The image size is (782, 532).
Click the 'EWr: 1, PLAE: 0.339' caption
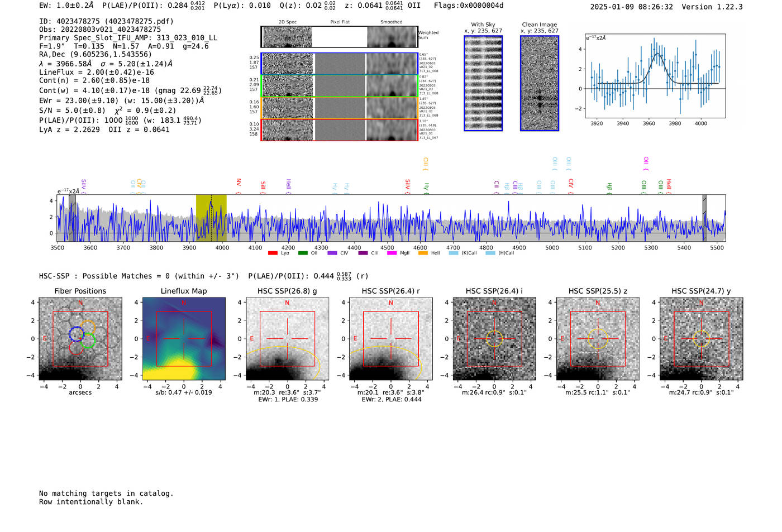288,400
